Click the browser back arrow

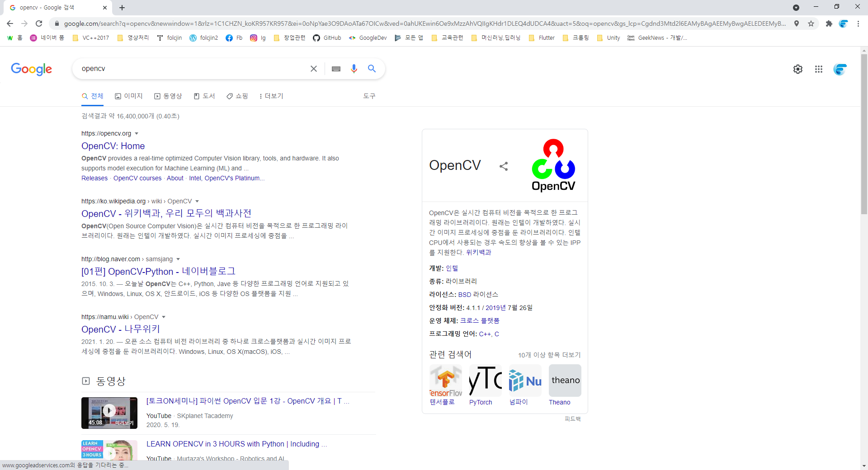point(10,23)
